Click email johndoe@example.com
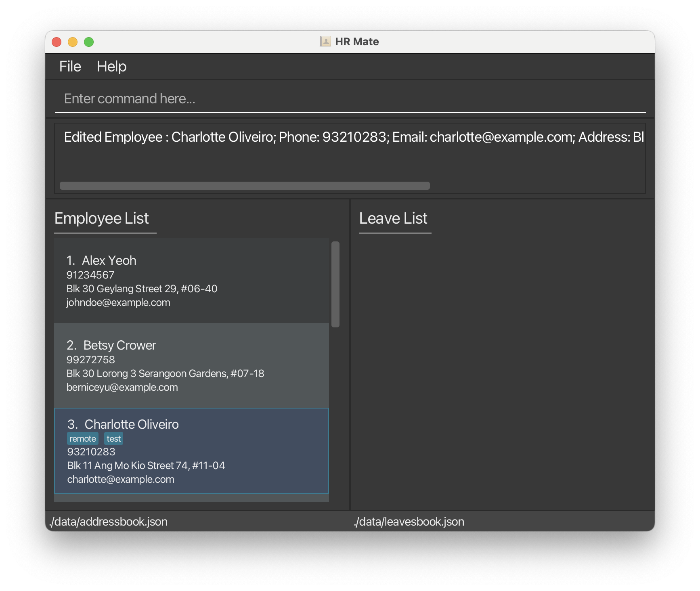This screenshot has height=591, width=700. tap(118, 302)
